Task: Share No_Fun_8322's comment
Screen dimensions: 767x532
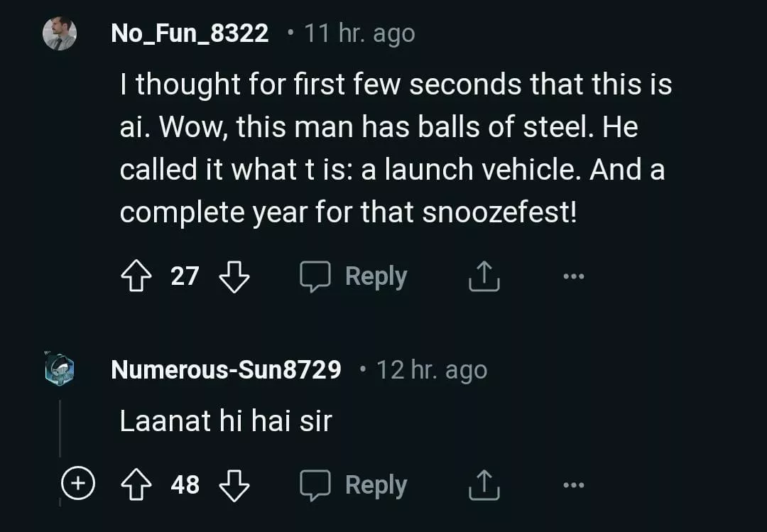Action: click(x=484, y=276)
